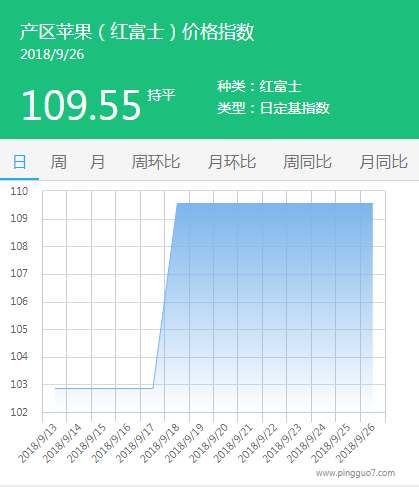Click the y-axis label 104
Screen dimensions: 419x487
[x=19, y=357]
